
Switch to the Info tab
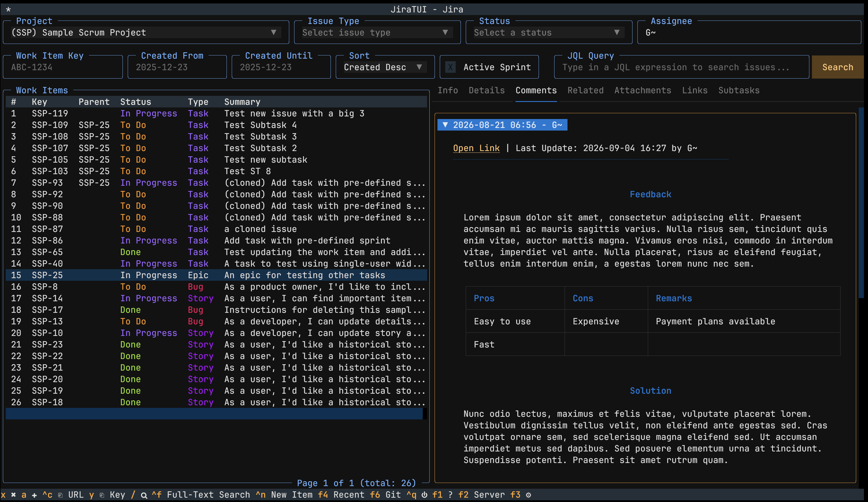coord(447,91)
